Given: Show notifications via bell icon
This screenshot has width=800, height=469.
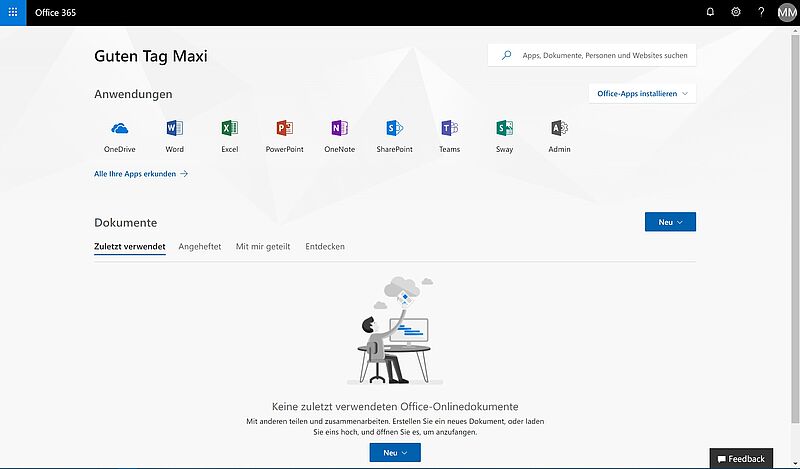Looking at the screenshot, I should point(710,12).
